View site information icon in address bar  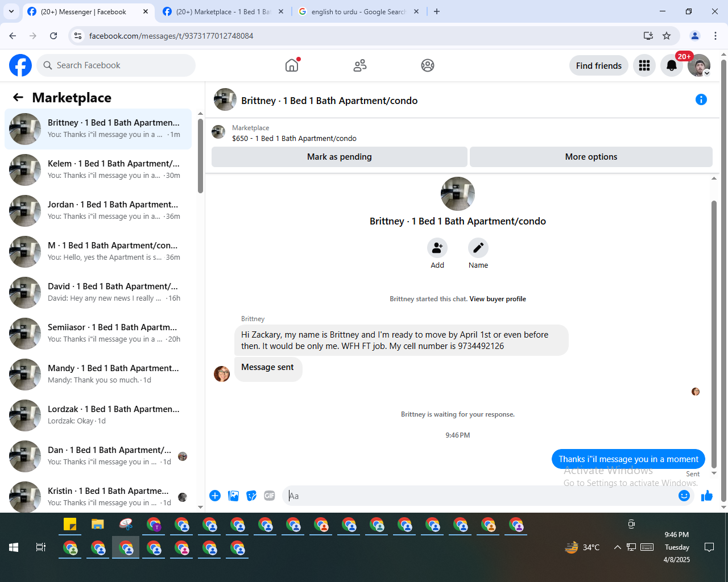click(78, 36)
